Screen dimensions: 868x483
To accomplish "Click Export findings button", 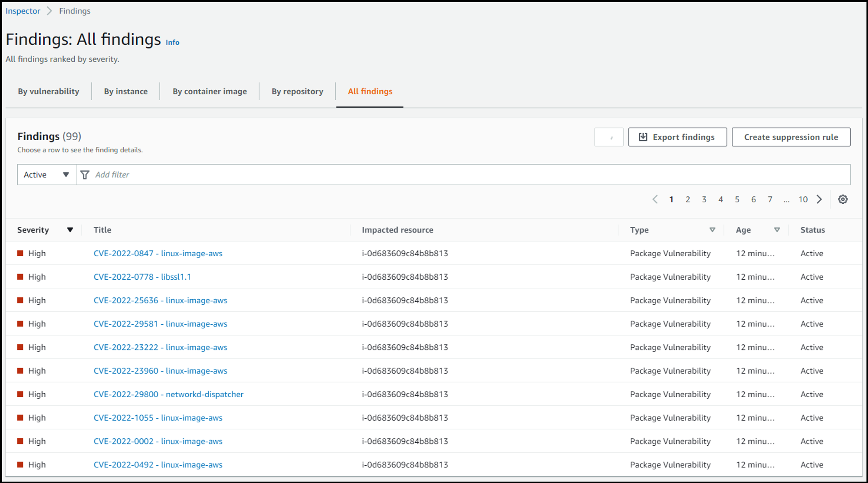I will (x=677, y=137).
